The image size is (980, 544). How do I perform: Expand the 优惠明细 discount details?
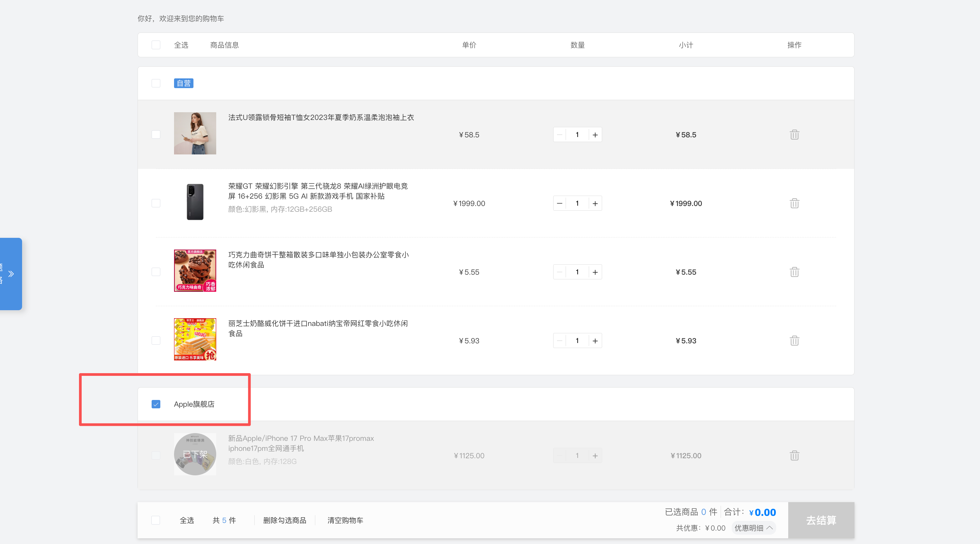point(753,528)
